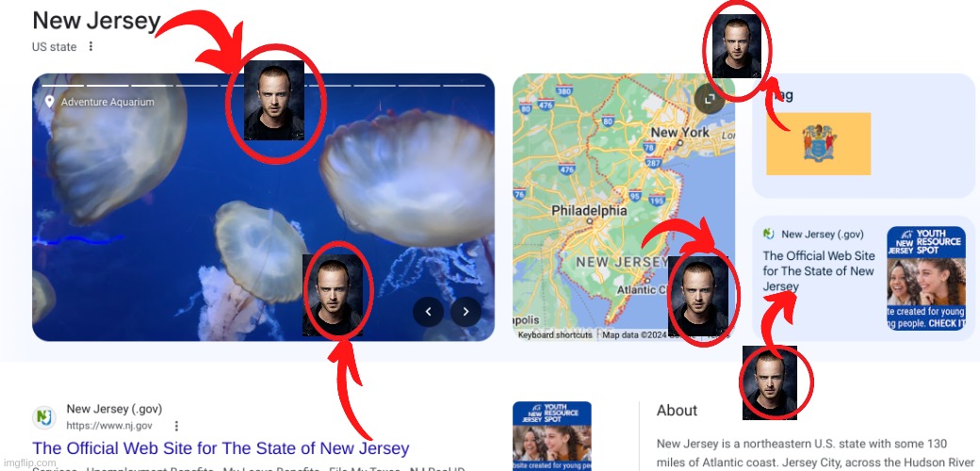This screenshot has height=471, width=980.
Task: Click the Adventure Aquarium location pin
Action: click(49, 102)
